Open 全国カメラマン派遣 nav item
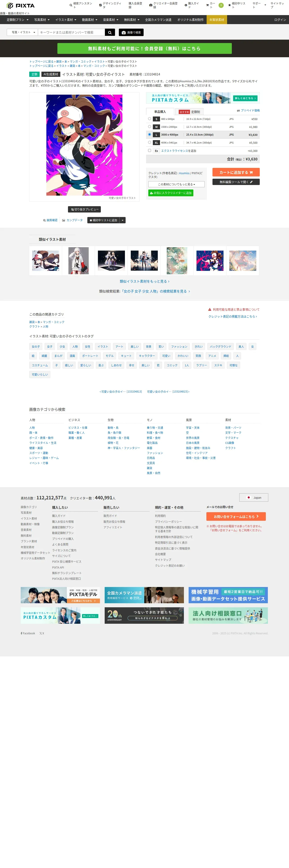 pyautogui.click(x=158, y=20)
